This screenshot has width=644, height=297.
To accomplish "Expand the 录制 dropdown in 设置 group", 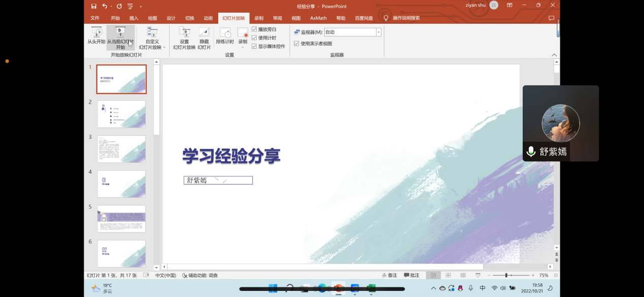I will pos(243,47).
